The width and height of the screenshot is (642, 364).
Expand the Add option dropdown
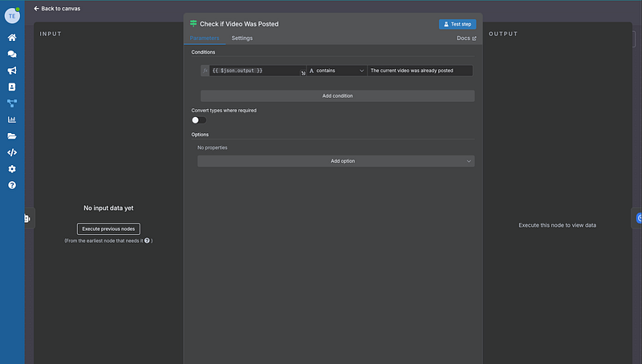[x=336, y=161]
